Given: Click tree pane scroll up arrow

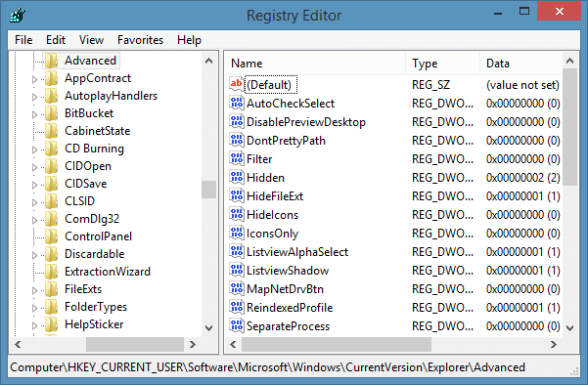Looking at the screenshot, I should tap(208, 61).
